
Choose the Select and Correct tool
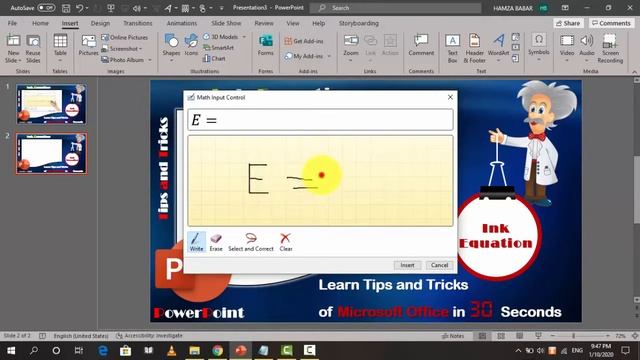point(251,242)
